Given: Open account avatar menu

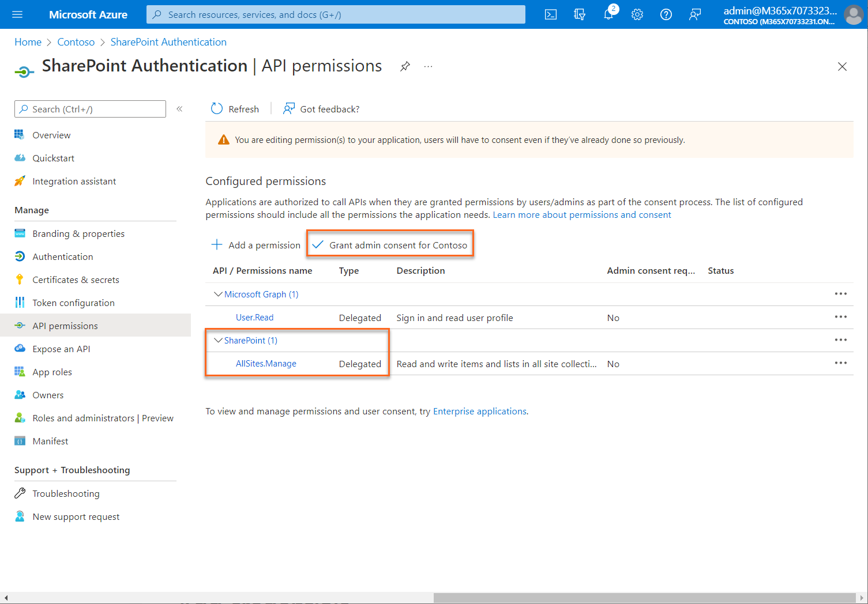Looking at the screenshot, I should (x=853, y=15).
